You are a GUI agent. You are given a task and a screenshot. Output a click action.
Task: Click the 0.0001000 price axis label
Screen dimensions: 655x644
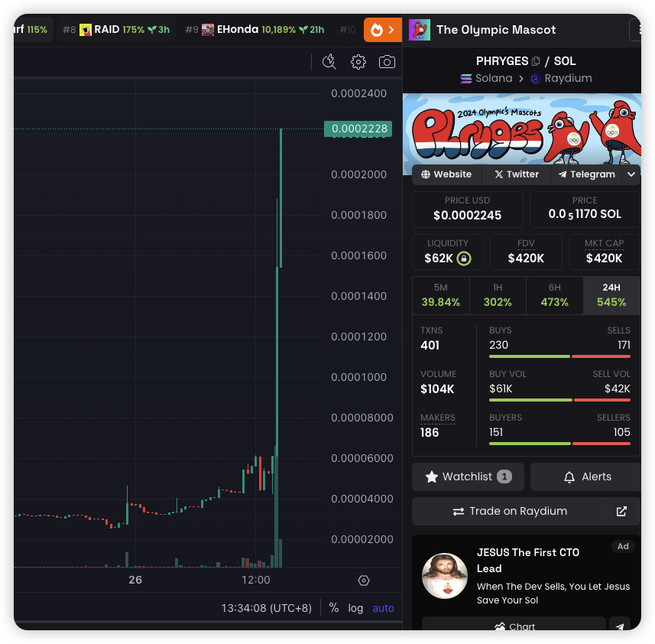point(358,377)
